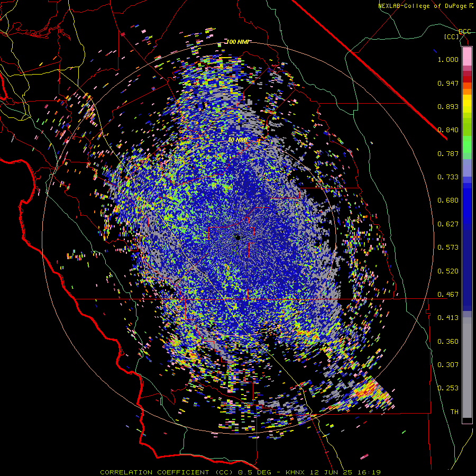The width and height of the screenshot is (476, 476).
Task: Select the 1.000 value on the scale
Action: [x=448, y=59]
